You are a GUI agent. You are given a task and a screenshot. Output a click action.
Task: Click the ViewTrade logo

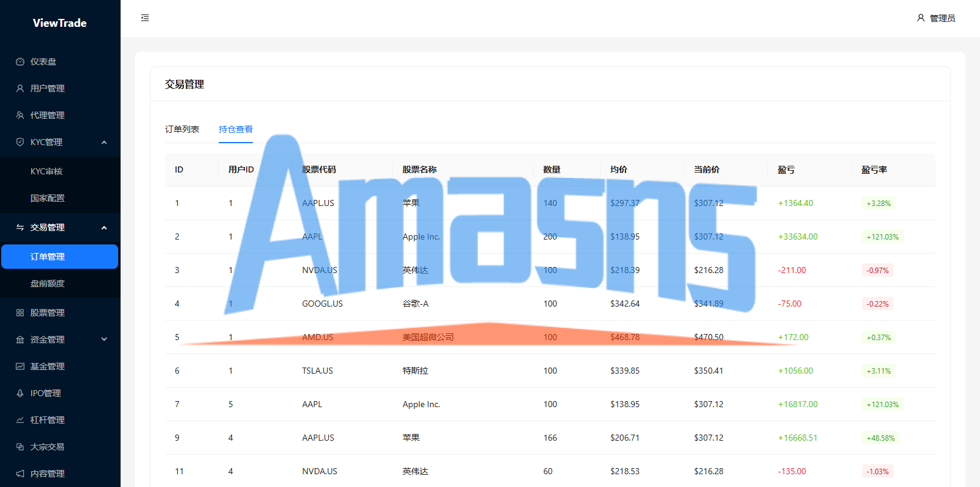60,23
